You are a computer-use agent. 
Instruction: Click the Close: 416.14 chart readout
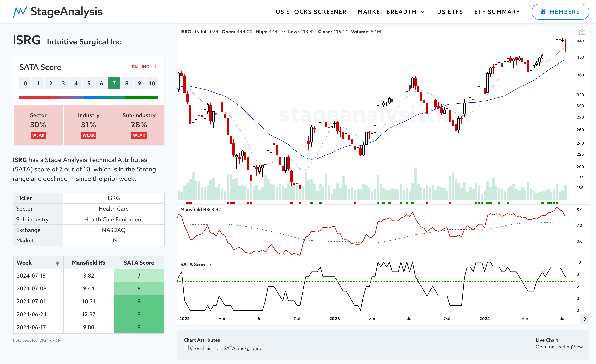(333, 32)
